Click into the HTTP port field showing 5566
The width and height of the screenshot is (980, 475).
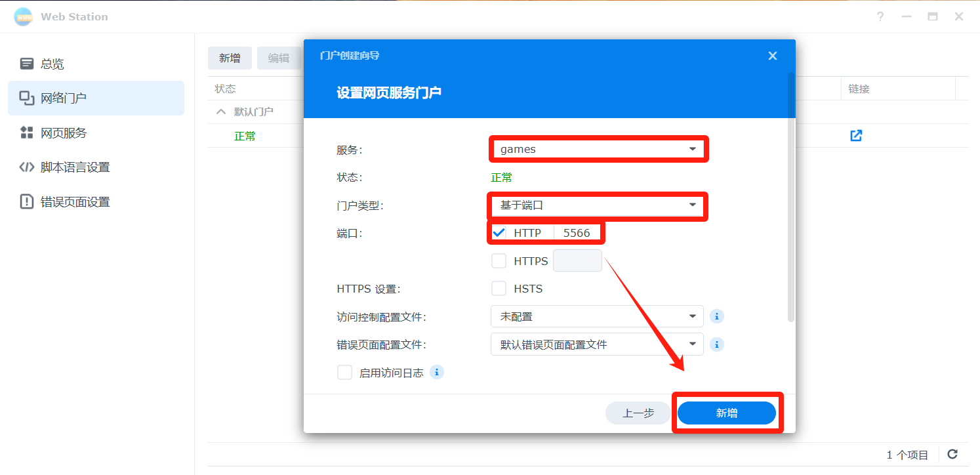coord(577,233)
